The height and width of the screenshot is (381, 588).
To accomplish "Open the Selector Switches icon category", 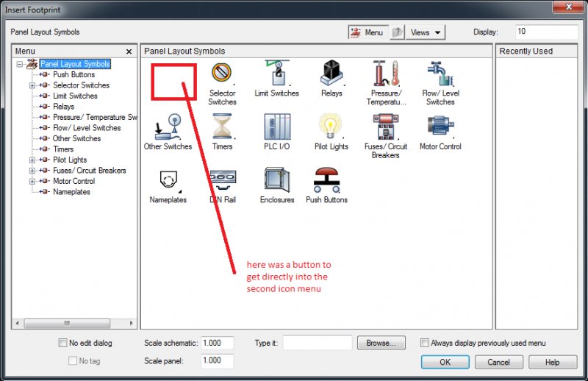I will tap(222, 74).
